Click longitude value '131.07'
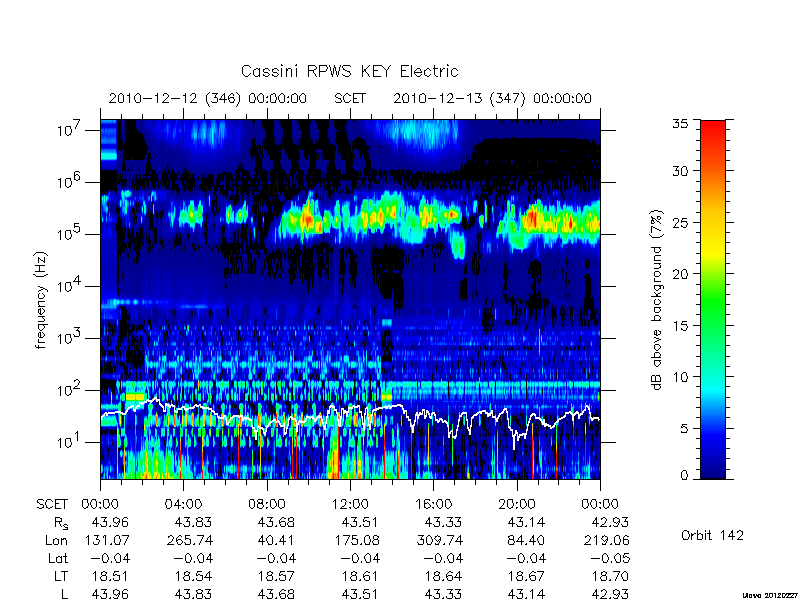The image size is (800, 600). [x=107, y=540]
